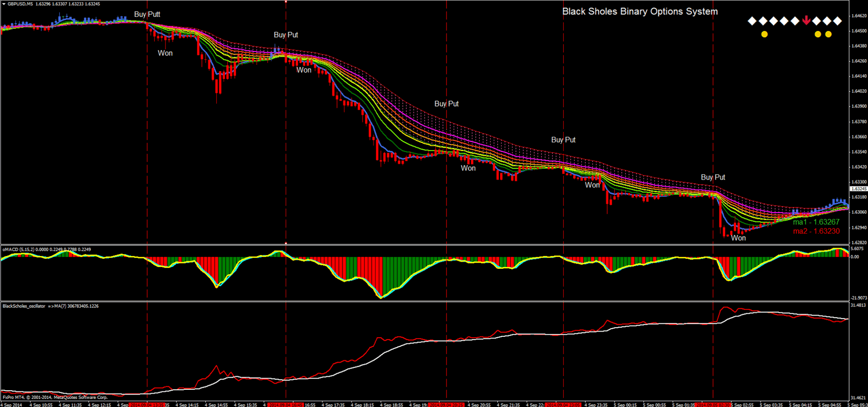Select the 'Buy Putt' chart label
The width and height of the screenshot is (868, 407).
coord(147,14)
